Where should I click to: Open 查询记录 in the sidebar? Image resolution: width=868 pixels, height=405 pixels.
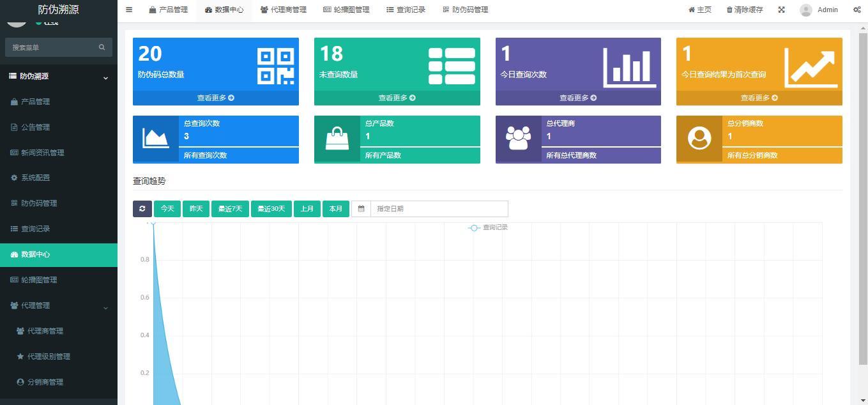pyautogui.click(x=59, y=229)
